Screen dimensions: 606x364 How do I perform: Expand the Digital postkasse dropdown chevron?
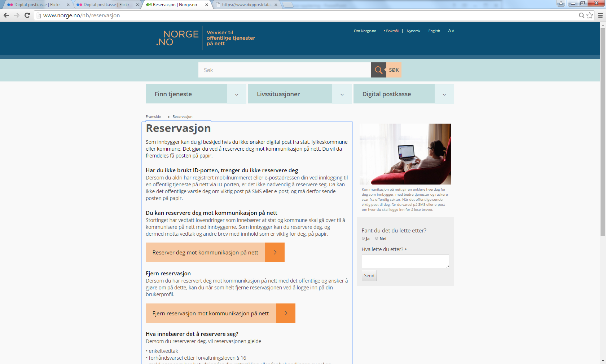click(x=444, y=94)
